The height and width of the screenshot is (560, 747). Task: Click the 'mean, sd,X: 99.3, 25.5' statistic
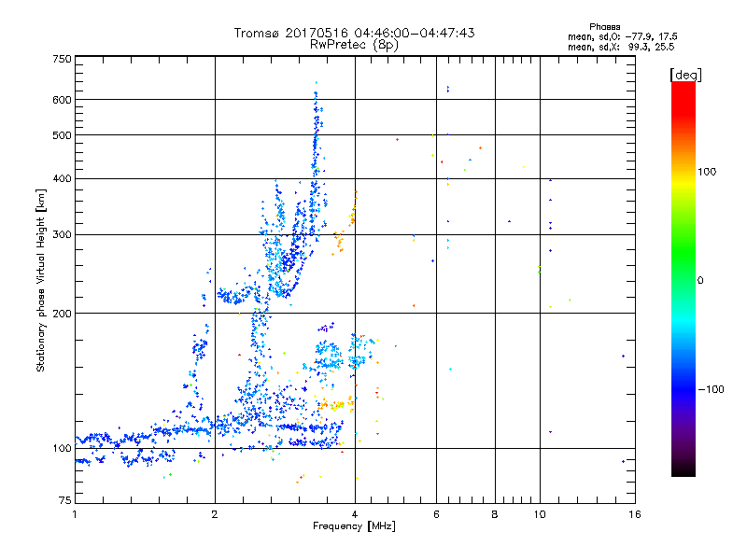click(x=621, y=47)
